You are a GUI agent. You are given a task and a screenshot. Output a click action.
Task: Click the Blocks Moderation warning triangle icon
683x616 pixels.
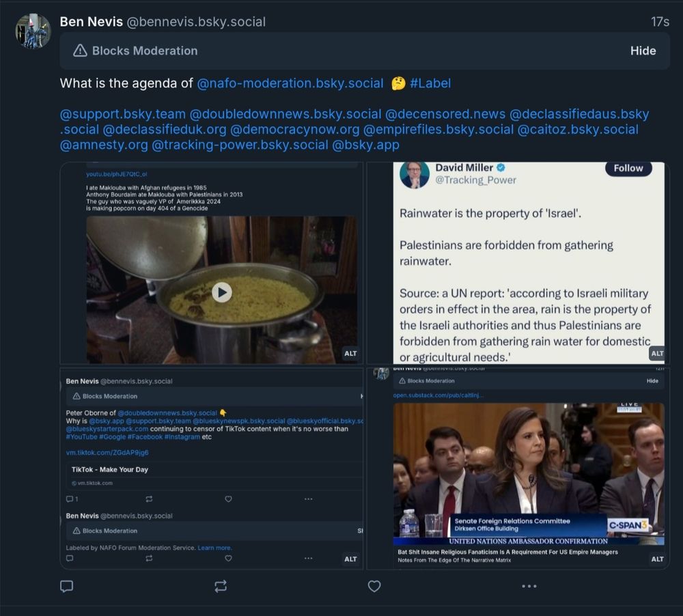tap(80, 51)
